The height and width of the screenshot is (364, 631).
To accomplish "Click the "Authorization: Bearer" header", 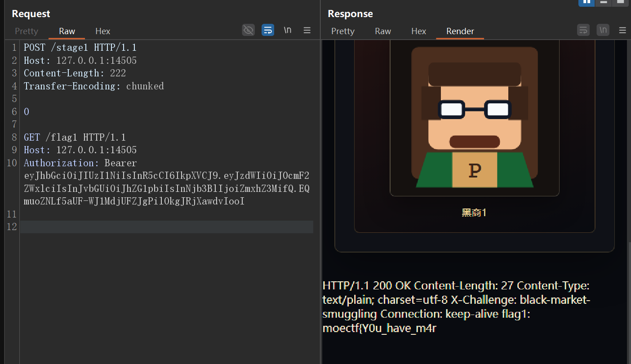I will click(x=80, y=163).
